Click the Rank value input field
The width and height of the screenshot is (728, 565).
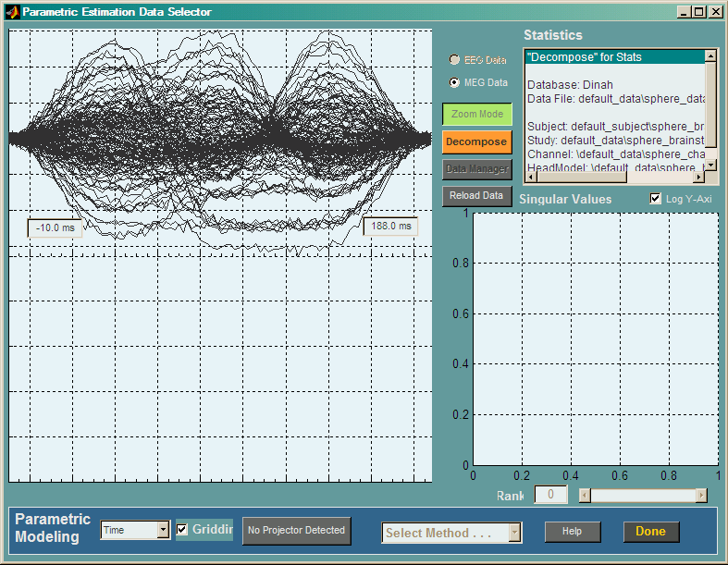[551, 496]
